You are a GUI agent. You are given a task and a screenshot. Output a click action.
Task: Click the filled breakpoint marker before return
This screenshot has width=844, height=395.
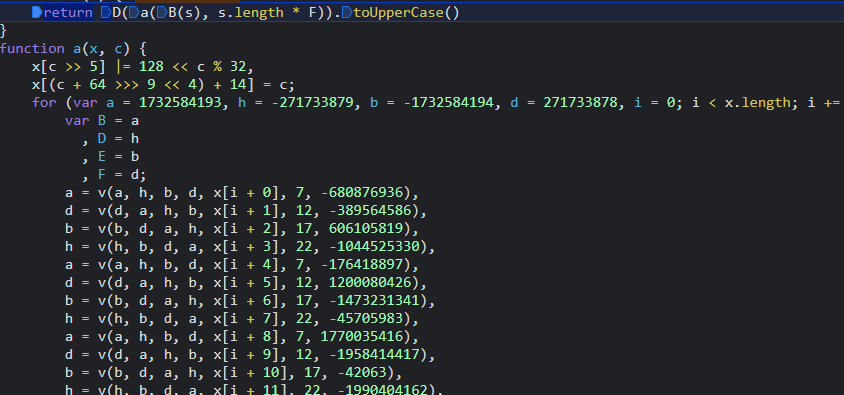[x=37, y=13]
